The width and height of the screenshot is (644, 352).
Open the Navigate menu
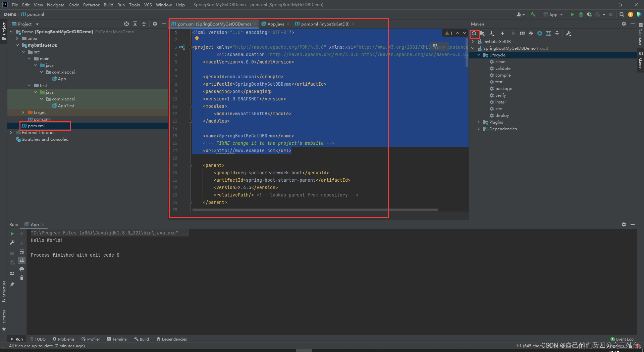pyautogui.click(x=55, y=5)
